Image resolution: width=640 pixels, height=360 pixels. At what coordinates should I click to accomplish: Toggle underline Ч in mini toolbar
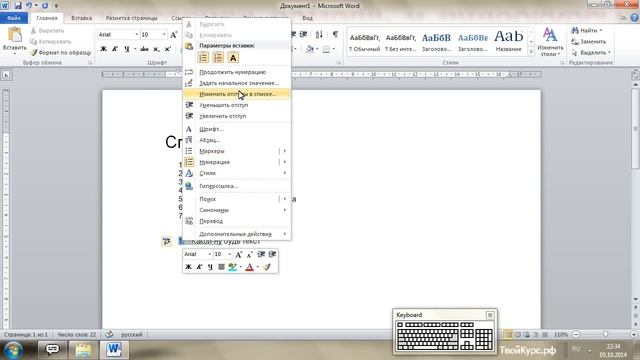pyautogui.click(x=210, y=267)
